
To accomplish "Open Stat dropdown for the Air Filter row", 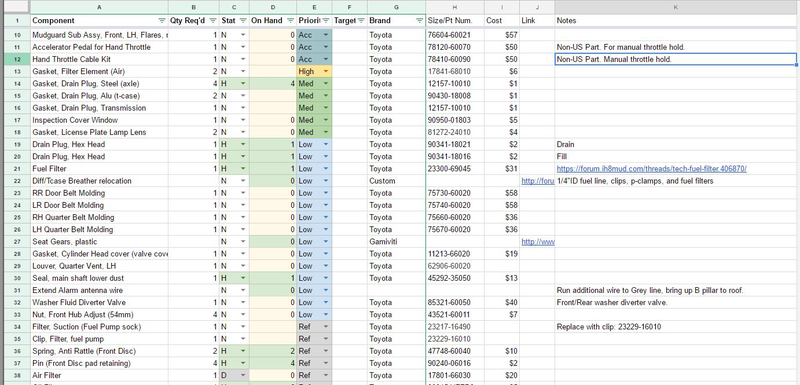I will (x=243, y=375).
